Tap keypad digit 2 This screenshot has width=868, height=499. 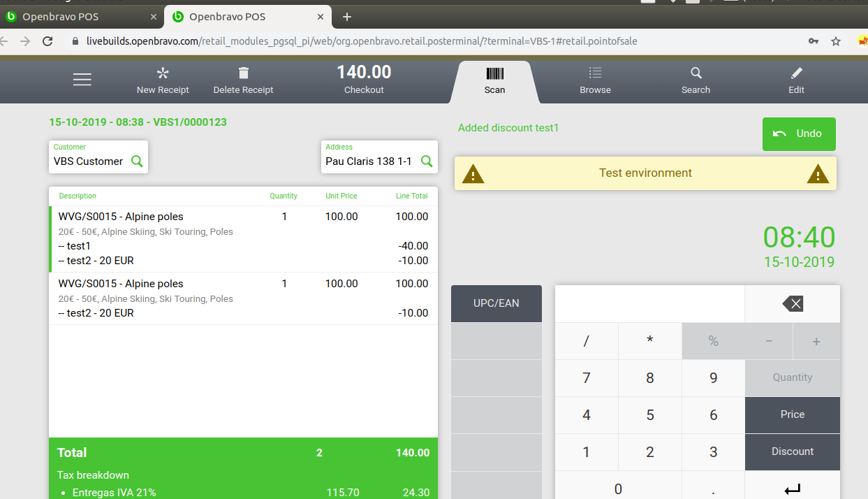coord(650,452)
